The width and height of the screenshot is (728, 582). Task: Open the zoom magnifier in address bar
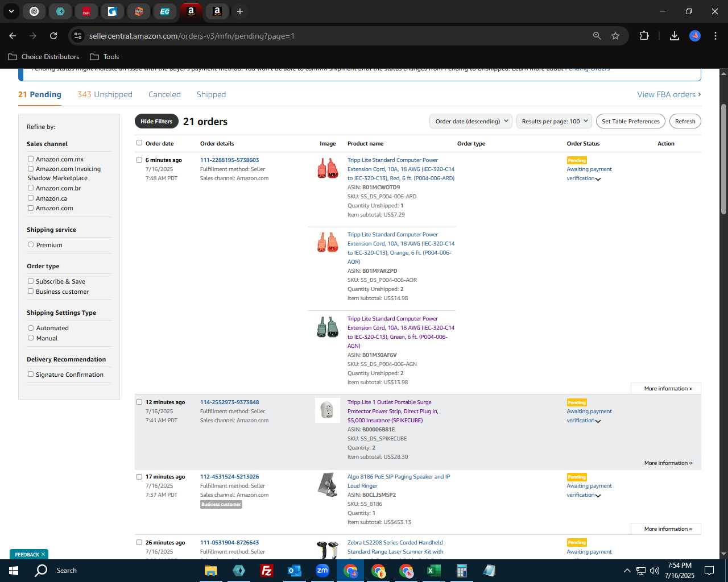click(x=597, y=36)
